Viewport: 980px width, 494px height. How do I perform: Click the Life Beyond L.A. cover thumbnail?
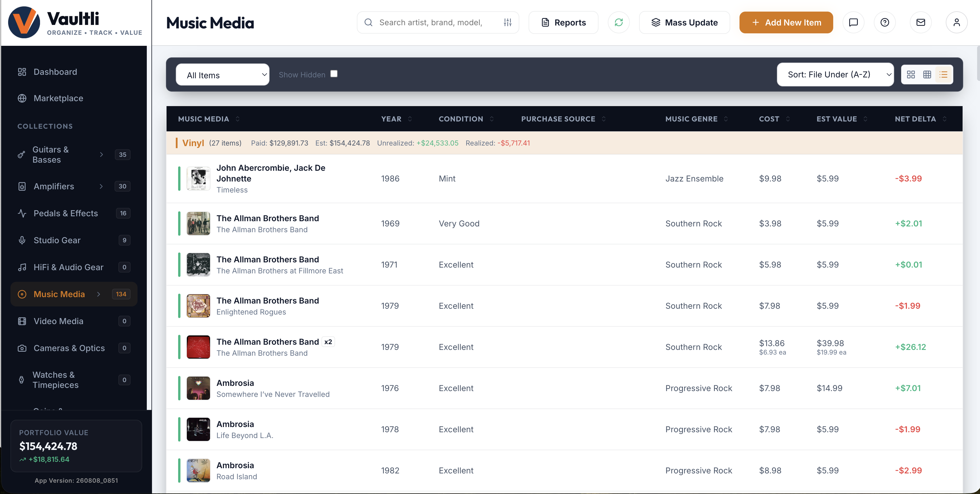tap(198, 430)
